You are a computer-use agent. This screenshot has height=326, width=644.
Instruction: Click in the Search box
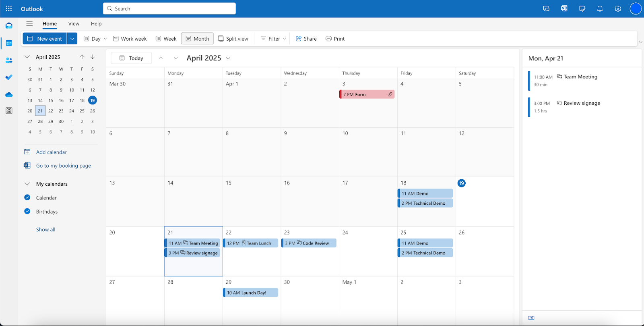[x=169, y=8]
